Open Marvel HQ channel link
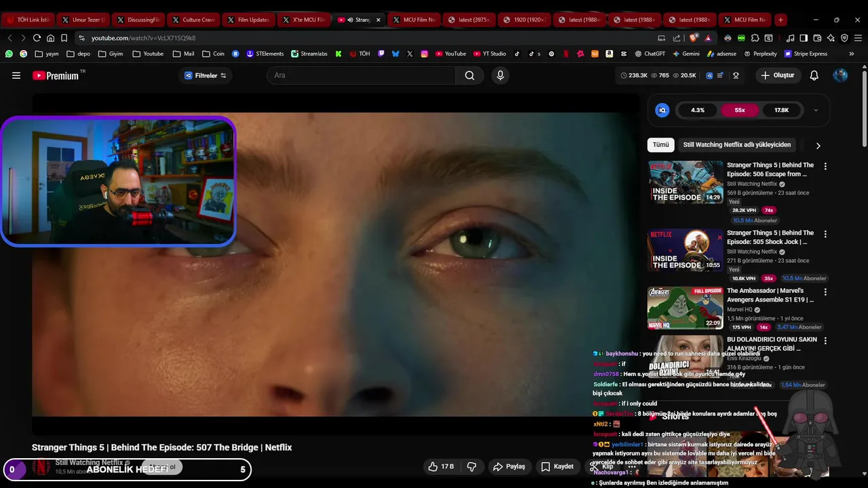Image resolution: width=868 pixels, height=488 pixels. point(740,310)
